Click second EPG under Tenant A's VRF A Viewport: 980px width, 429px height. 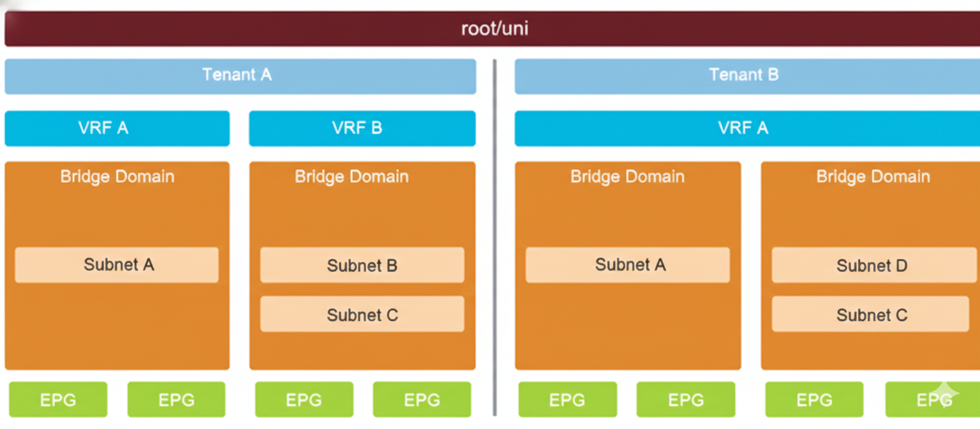click(x=176, y=400)
